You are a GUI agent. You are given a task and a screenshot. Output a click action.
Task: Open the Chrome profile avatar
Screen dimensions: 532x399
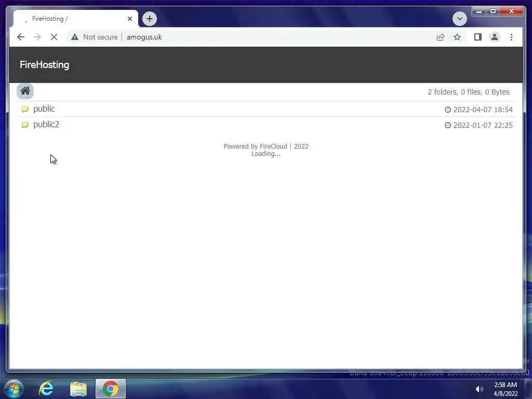(495, 37)
